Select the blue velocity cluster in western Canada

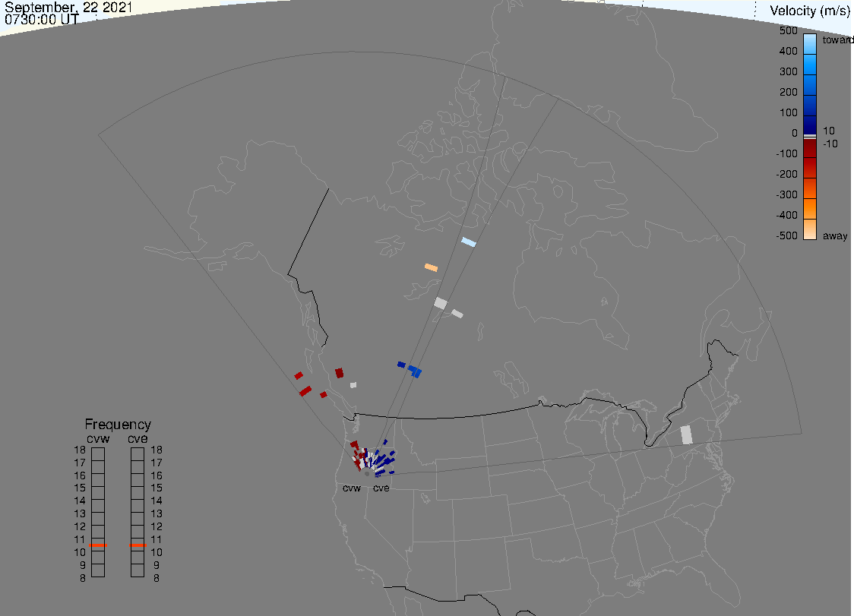coord(413,370)
